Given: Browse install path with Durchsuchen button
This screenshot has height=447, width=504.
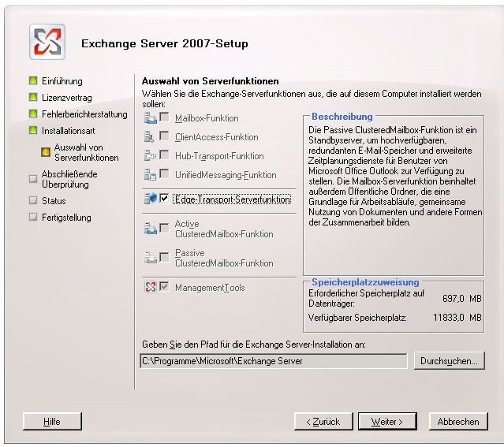Looking at the screenshot, I should coord(449,361).
